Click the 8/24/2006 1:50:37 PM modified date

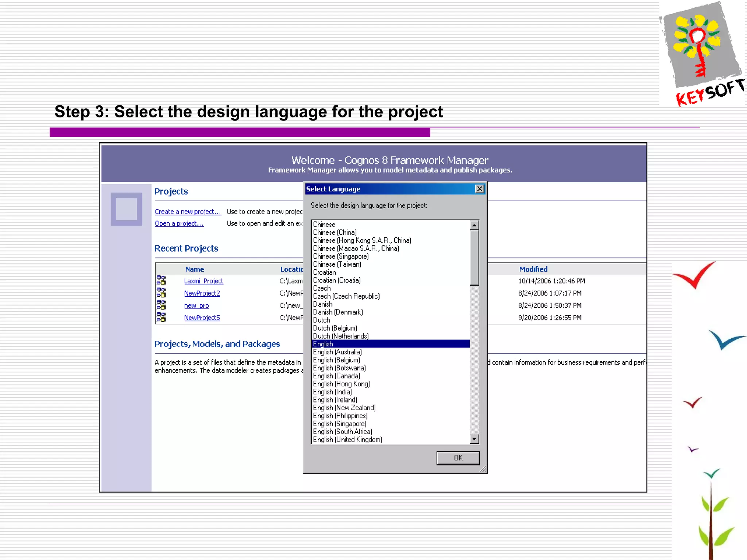pos(550,306)
